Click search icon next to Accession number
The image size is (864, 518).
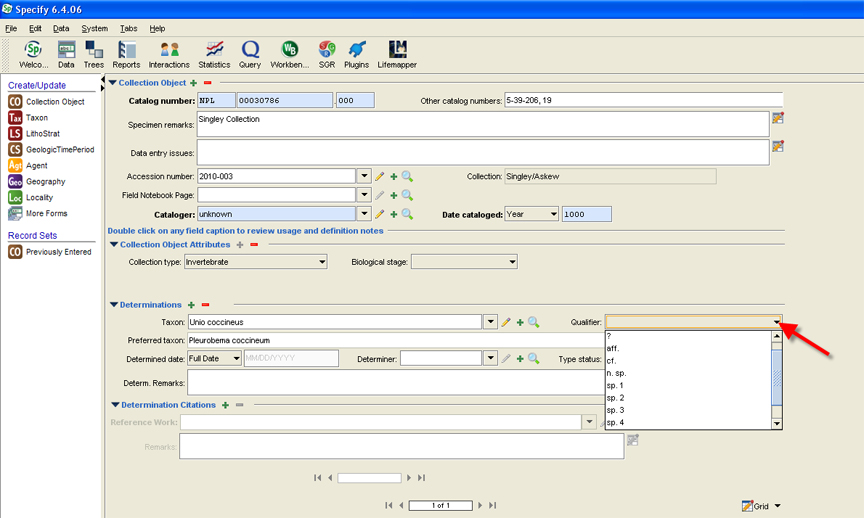[x=408, y=177]
